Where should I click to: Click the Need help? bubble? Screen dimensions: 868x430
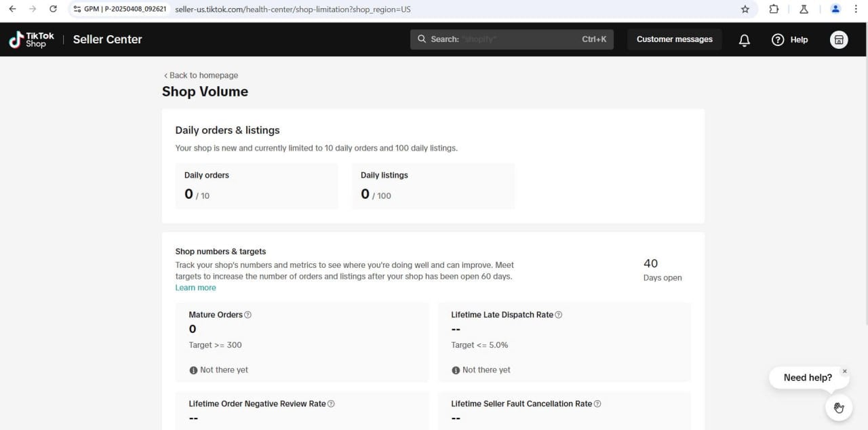[x=808, y=378]
